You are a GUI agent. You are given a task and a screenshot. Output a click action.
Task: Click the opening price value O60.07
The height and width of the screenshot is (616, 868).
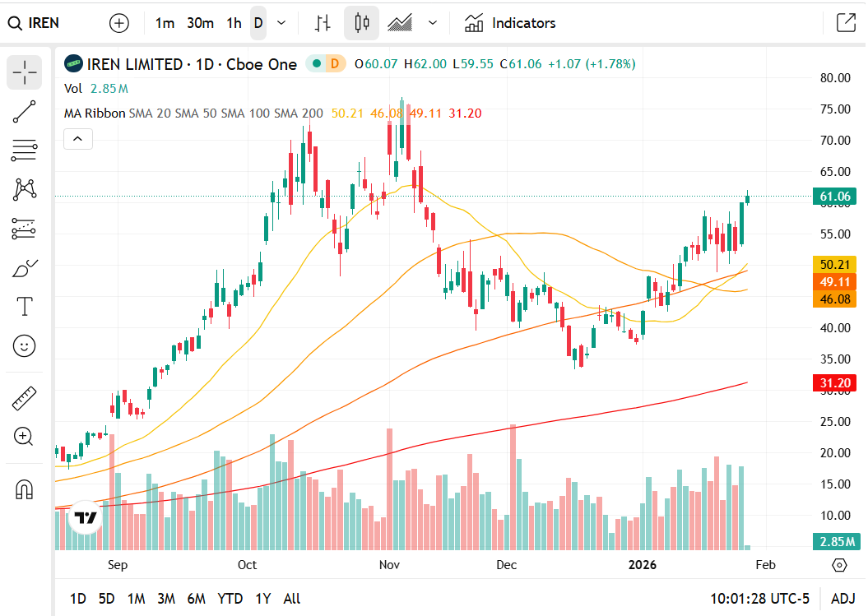376,64
